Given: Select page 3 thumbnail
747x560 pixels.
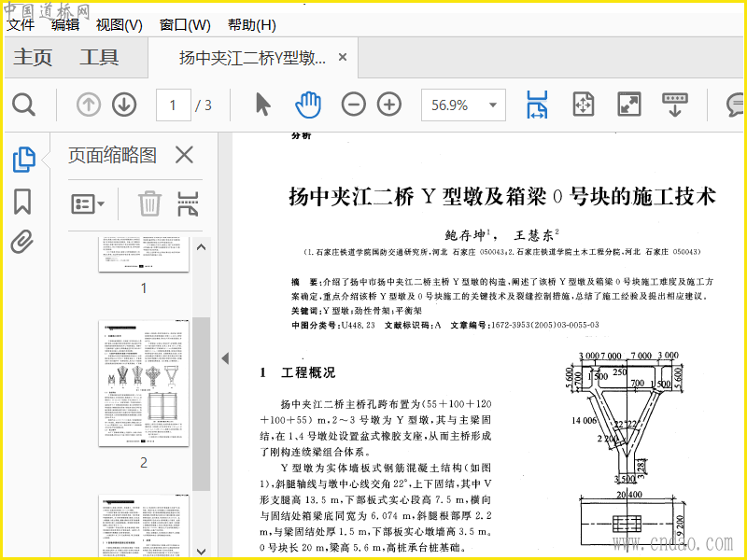Looking at the screenshot, I should (x=144, y=525).
